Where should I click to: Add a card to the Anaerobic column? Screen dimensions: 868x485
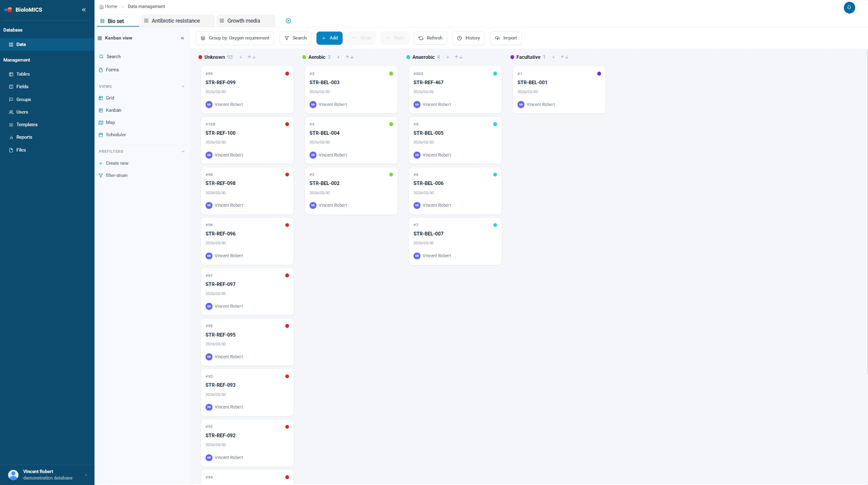448,57
